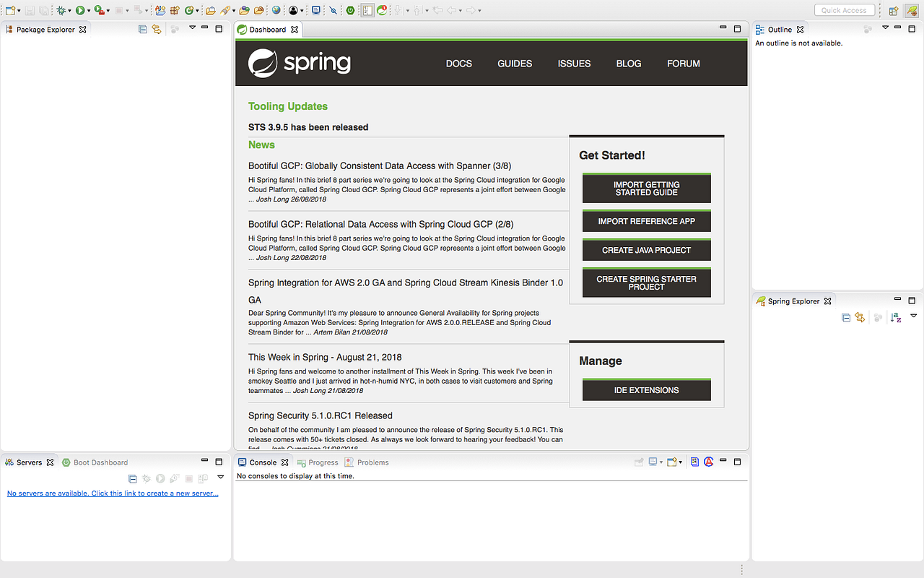This screenshot has width=924, height=578.
Task: Toggle Link with Editor in Package Explorer
Action: (x=157, y=29)
